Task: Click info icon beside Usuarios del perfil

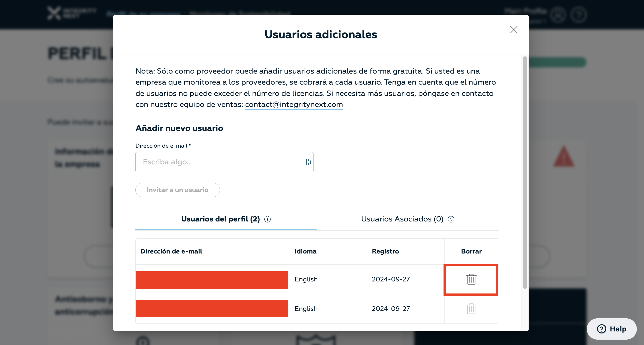Action: point(267,219)
